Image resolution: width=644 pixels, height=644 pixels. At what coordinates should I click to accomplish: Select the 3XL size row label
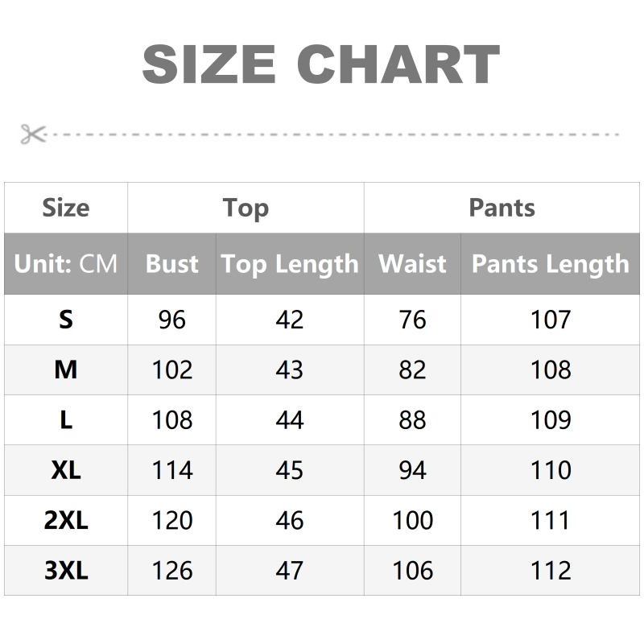tap(66, 570)
